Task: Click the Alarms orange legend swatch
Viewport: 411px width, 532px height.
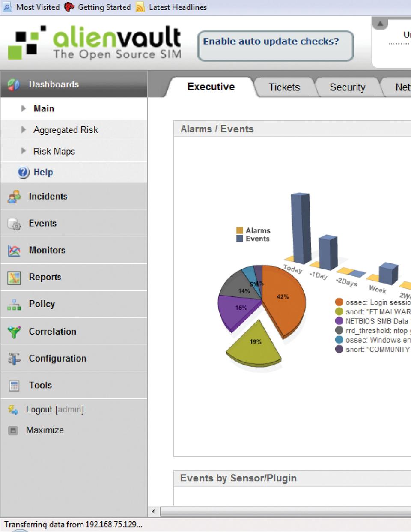Action: (240, 230)
